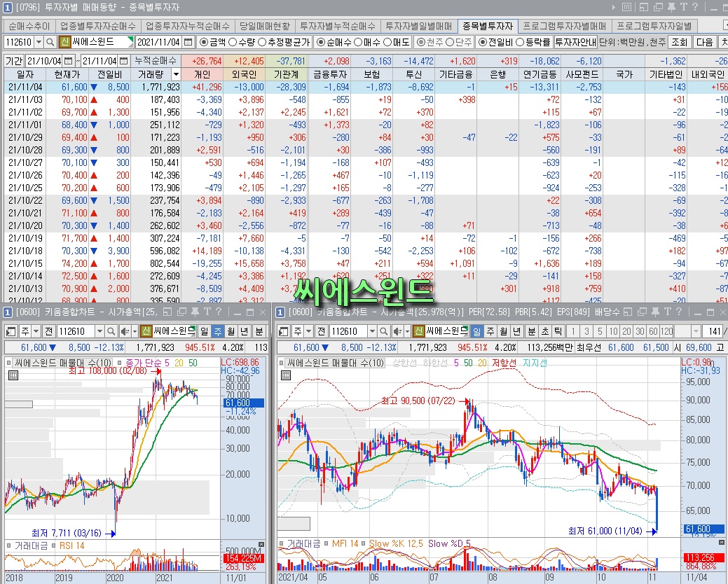Open the 112610 code dropdown in right chart

372,331
